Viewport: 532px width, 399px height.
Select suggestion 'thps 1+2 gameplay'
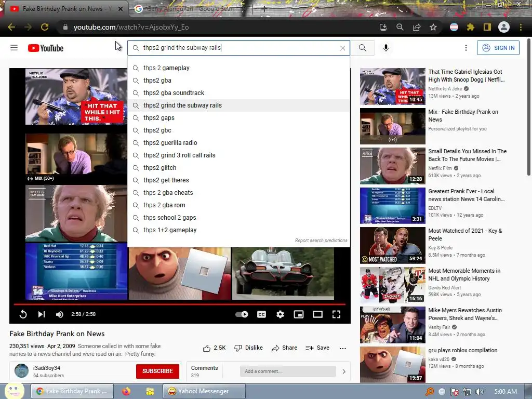[x=239, y=230]
